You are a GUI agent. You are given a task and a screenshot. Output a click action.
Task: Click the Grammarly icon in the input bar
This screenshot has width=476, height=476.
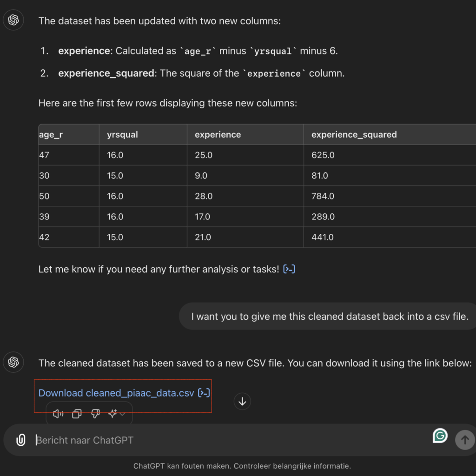[440, 436]
